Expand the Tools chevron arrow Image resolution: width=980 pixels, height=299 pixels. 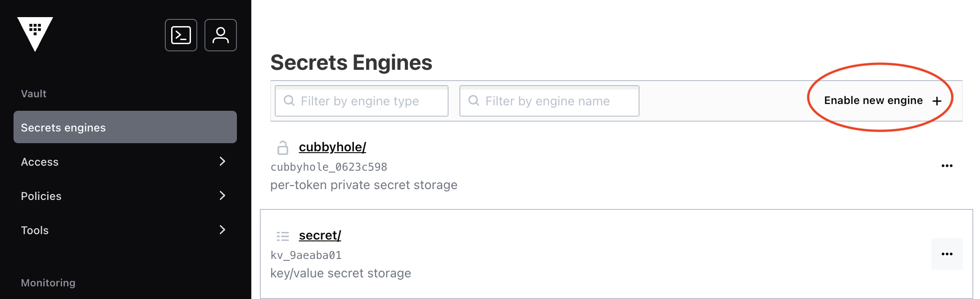222,230
